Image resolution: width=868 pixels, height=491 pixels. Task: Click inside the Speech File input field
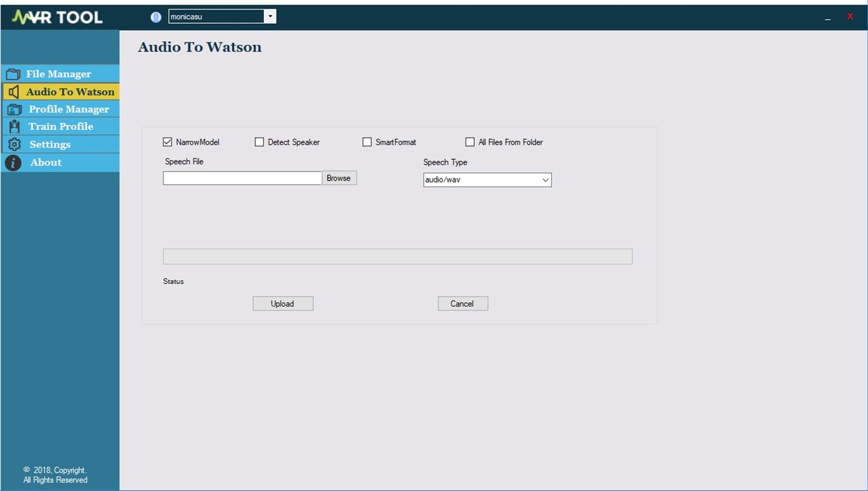click(x=242, y=178)
